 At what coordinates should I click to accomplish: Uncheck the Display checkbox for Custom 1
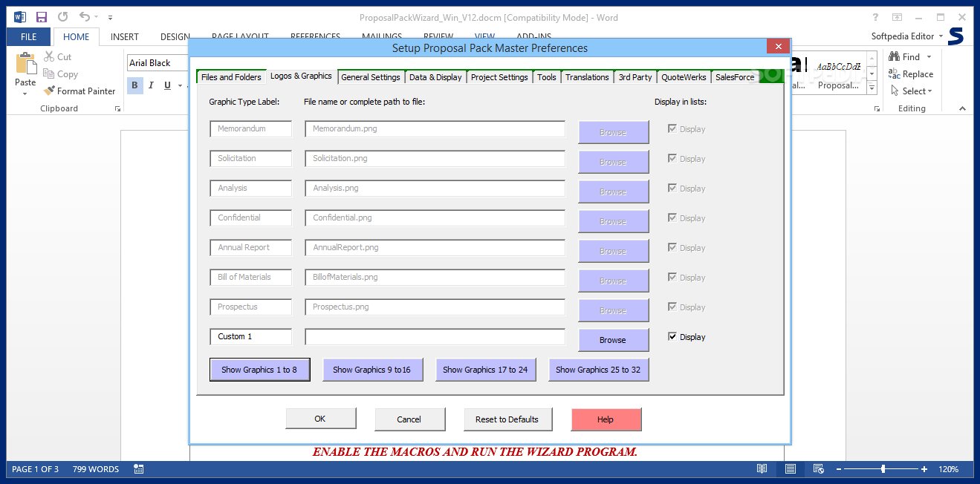pyautogui.click(x=672, y=336)
